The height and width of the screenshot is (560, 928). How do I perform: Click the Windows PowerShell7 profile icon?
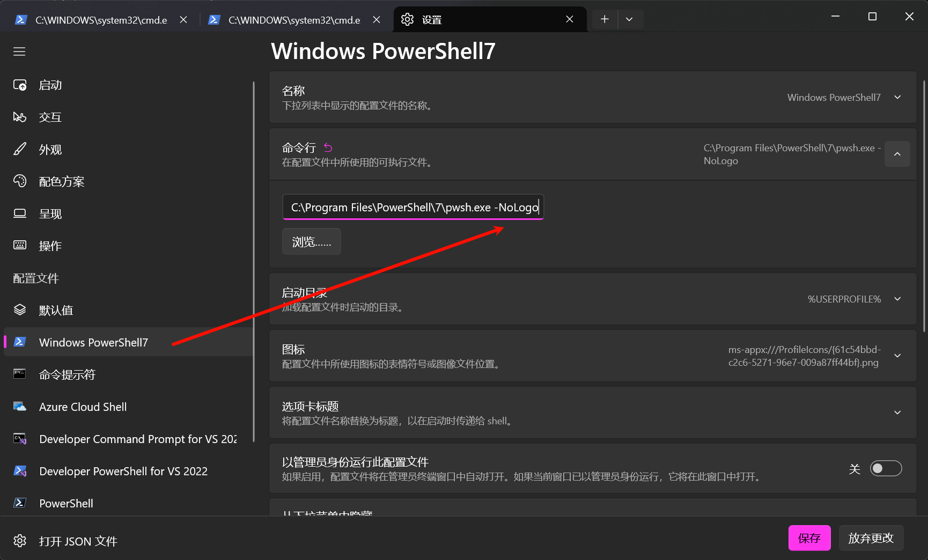tap(20, 342)
